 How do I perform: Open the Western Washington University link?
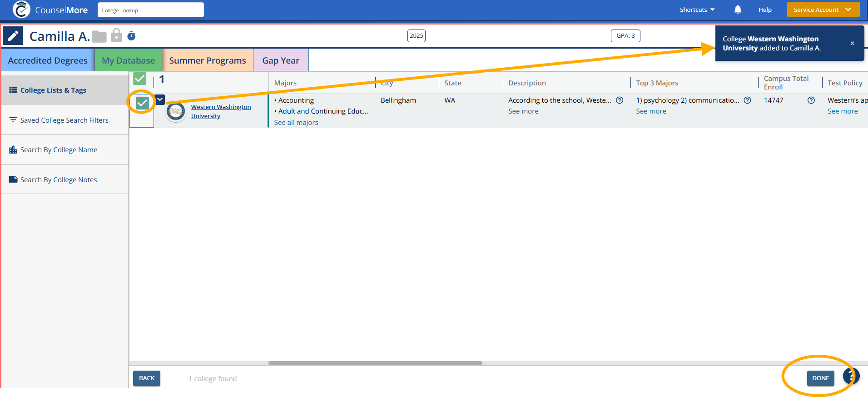point(221,111)
